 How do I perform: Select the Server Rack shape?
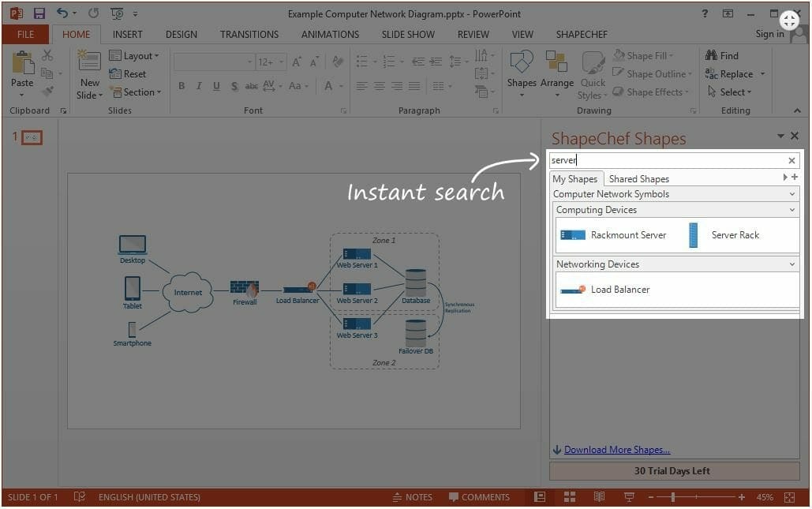pos(694,235)
